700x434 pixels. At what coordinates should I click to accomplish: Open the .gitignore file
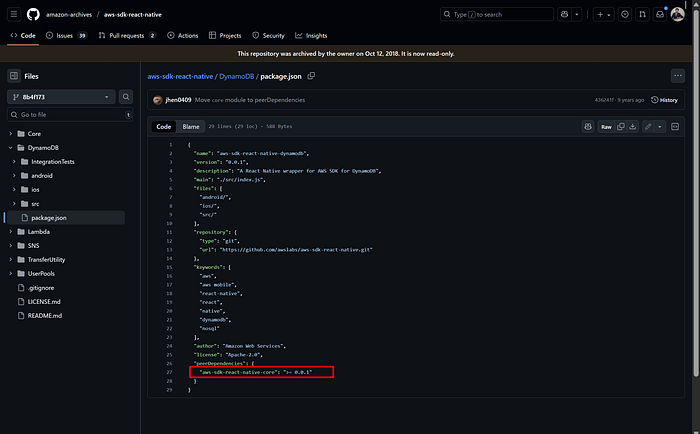[x=41, y=288]
